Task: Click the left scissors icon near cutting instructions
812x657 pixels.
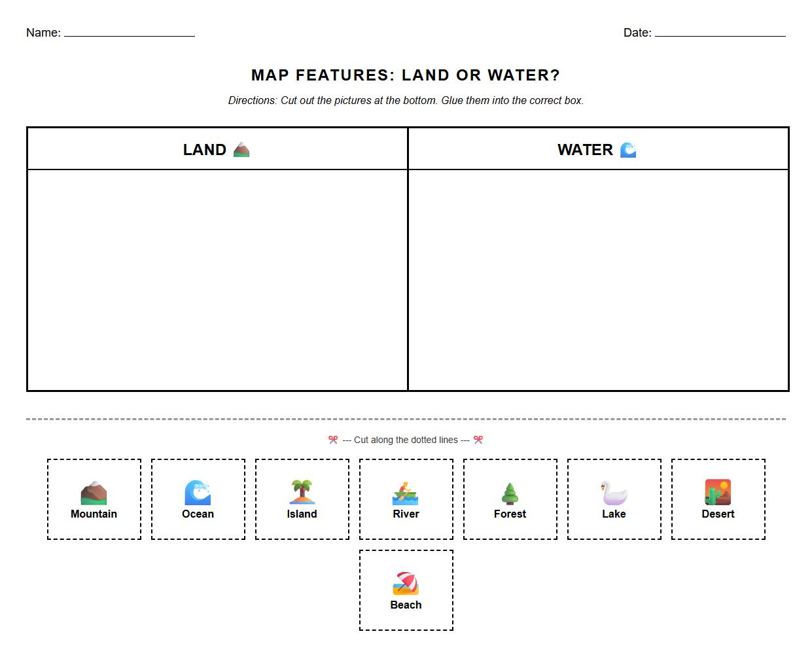Action: (332, 440)
